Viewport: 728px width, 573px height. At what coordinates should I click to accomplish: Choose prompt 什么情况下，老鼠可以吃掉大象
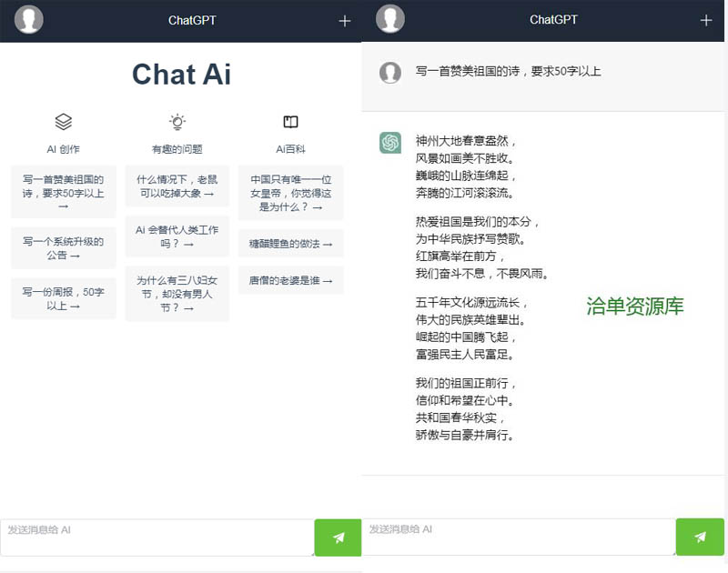(x=177, y=186)
